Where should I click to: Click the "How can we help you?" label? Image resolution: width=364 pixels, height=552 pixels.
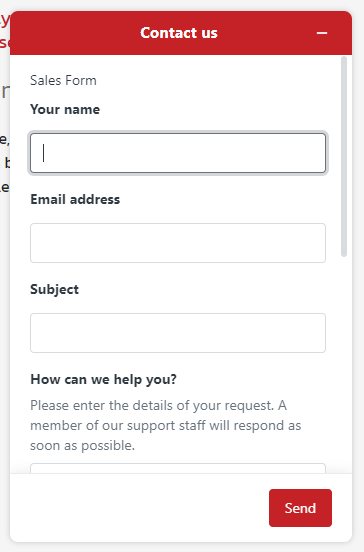103,380
